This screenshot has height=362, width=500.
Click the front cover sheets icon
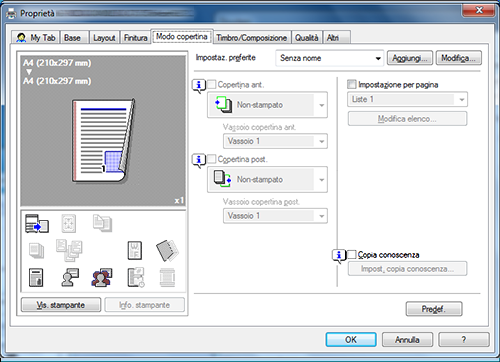point(223,105)
